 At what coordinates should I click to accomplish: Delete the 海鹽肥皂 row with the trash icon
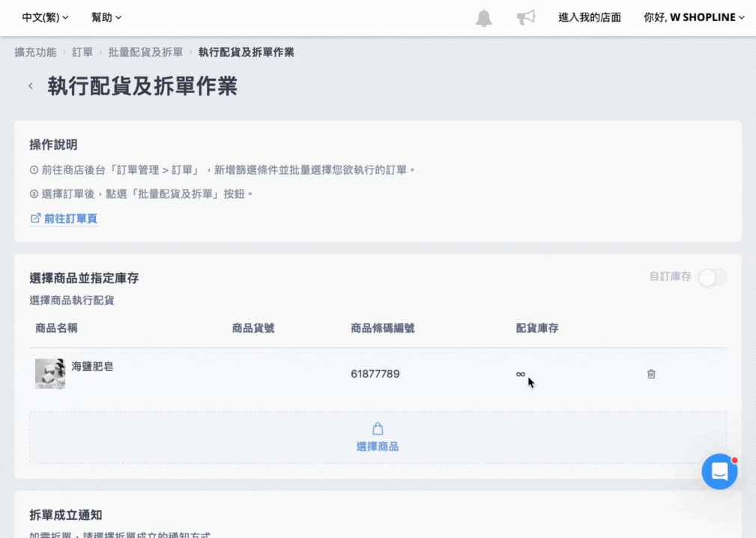pos(651,374)
